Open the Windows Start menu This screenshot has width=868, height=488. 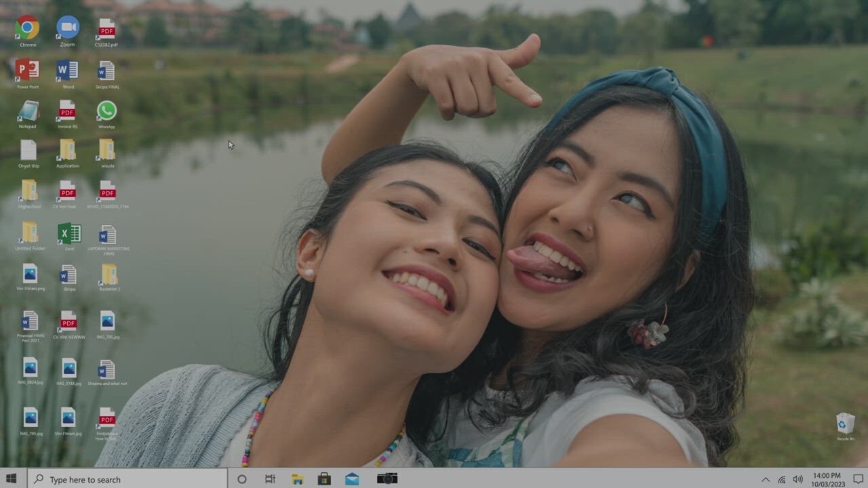(12, 479)
